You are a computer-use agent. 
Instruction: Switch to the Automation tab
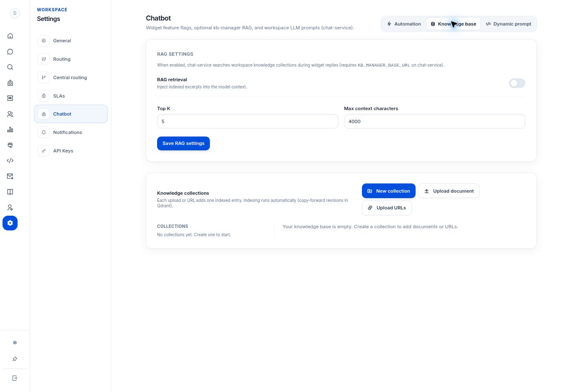pyautogui.click(x=404, y=24)
